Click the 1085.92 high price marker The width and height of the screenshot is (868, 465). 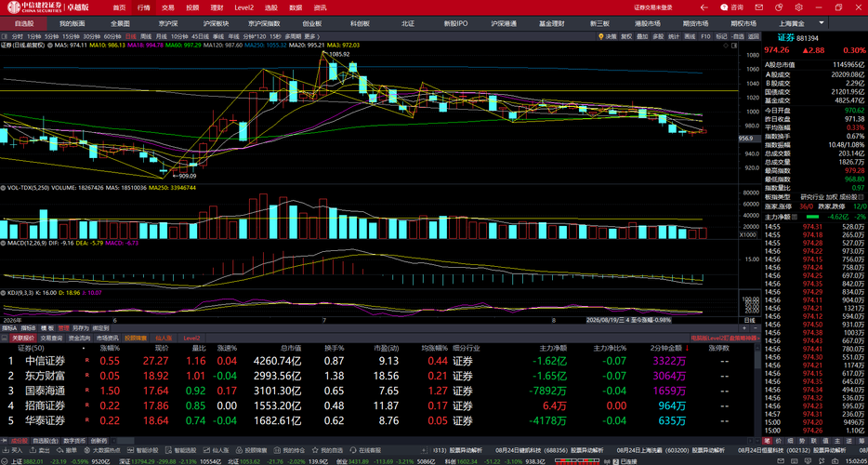point(339,54)
